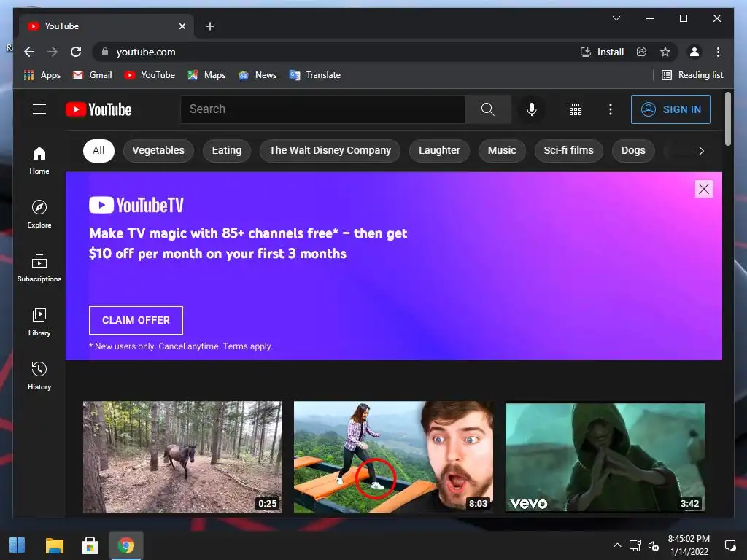Open Translate bookmark
Screen dimensions: 747x560
[314, 75]
